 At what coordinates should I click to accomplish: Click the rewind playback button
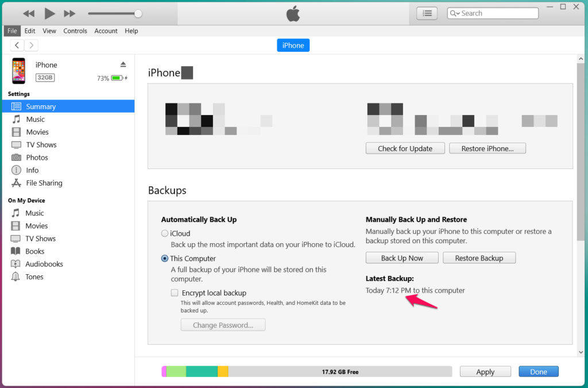[x=29, y=14]
